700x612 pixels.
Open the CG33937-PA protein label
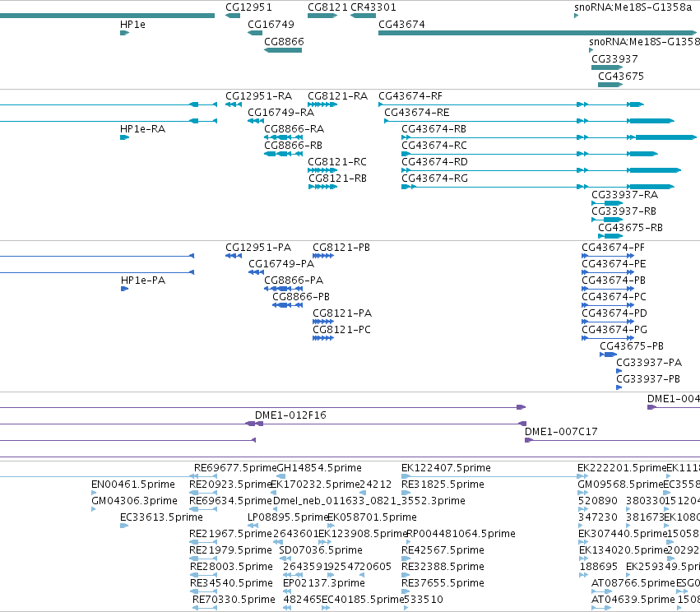649,363
